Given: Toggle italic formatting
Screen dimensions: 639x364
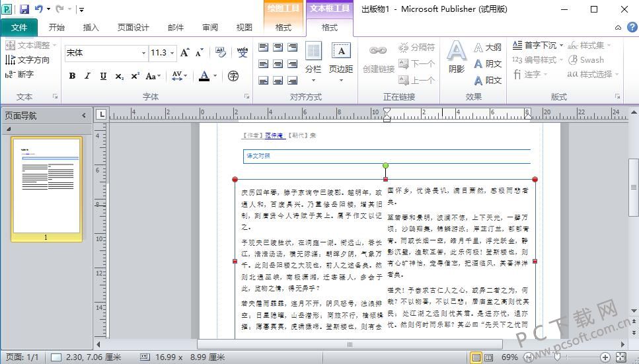Looking at the screenshot, I should click(87, 76).
